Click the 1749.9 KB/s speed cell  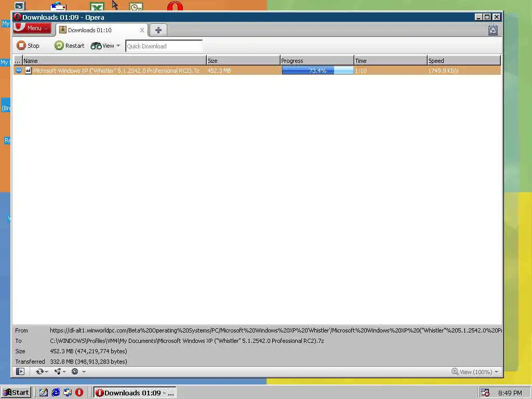tap(443, 71)
